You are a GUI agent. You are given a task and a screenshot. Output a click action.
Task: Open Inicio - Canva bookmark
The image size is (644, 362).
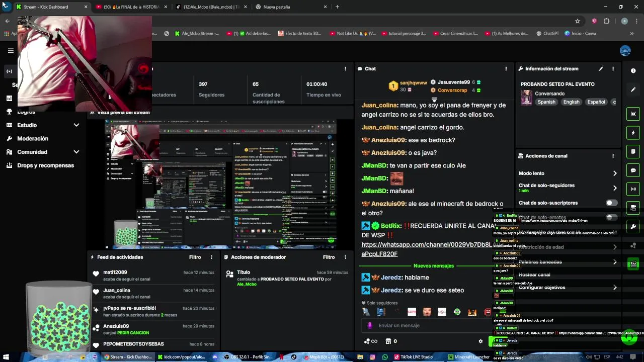point(580,34)
